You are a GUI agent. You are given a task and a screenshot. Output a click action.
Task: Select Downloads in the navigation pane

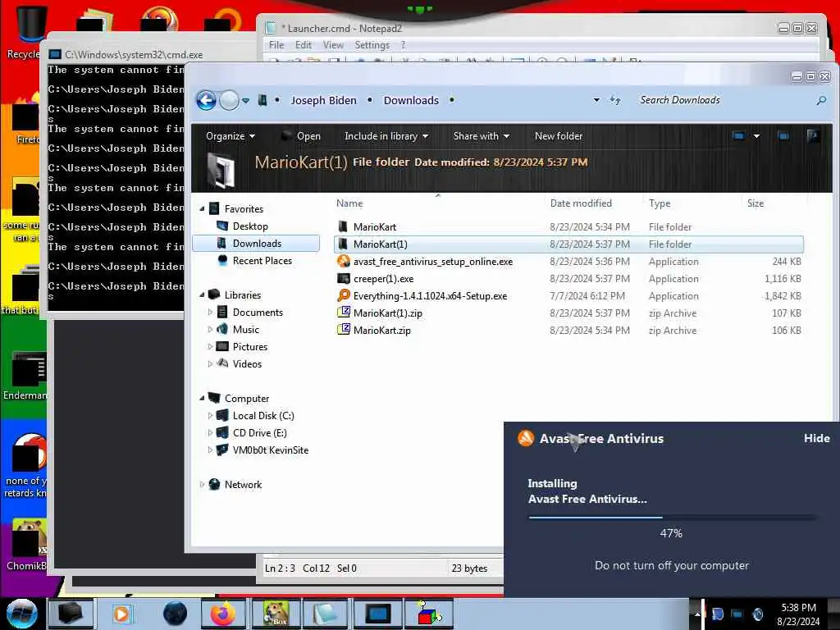(x=256, y=243)
